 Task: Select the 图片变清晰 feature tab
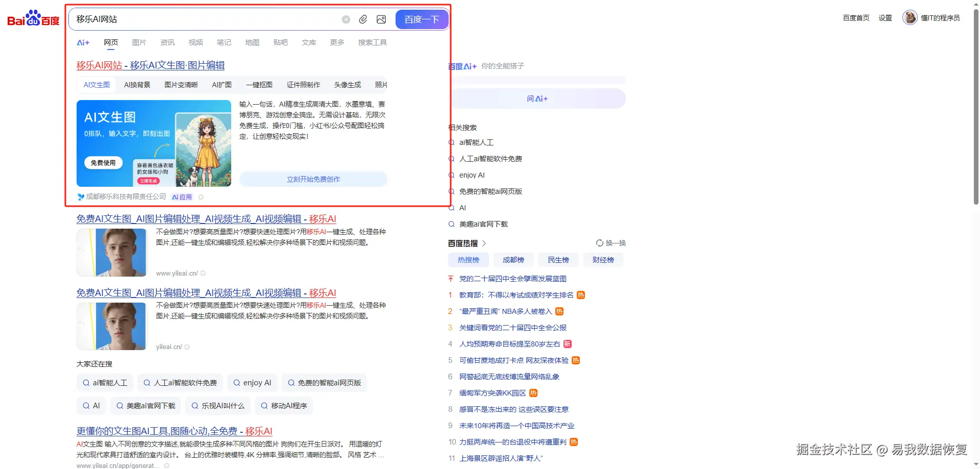point(181,85)
